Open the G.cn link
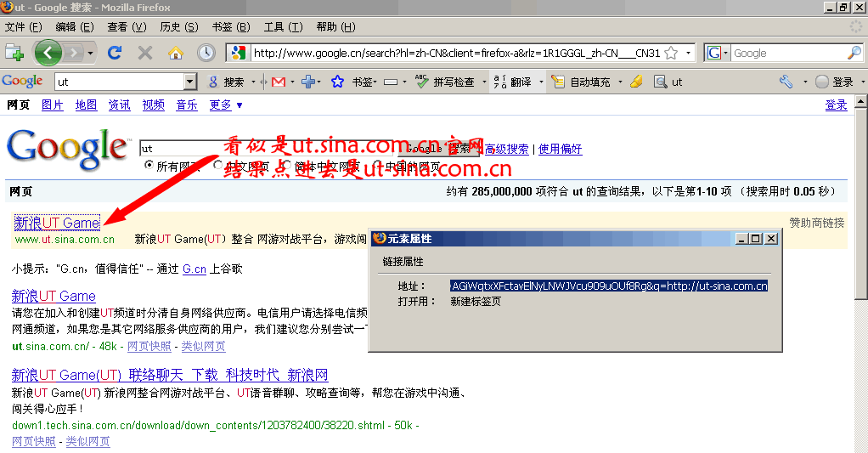This screenshot has width=868, height=453. [x=194, y=269]
